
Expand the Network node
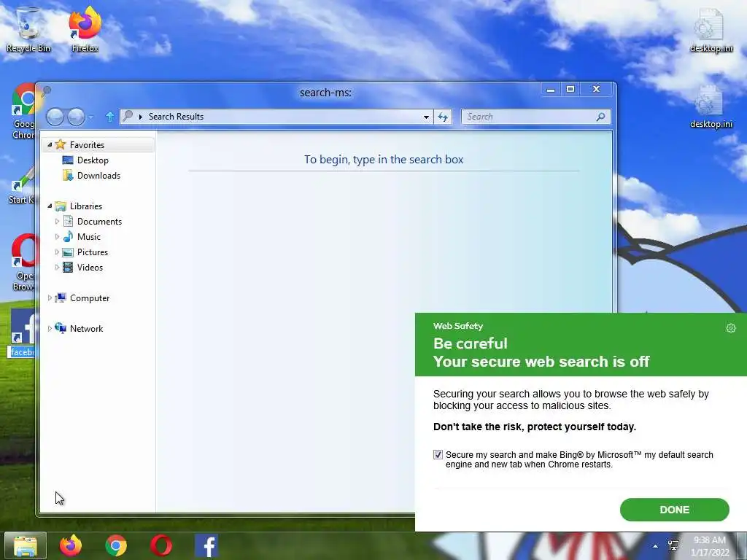pos(50,329)
